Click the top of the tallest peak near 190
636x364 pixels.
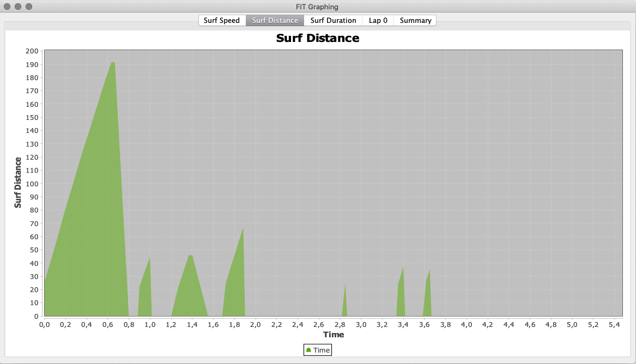113,63
